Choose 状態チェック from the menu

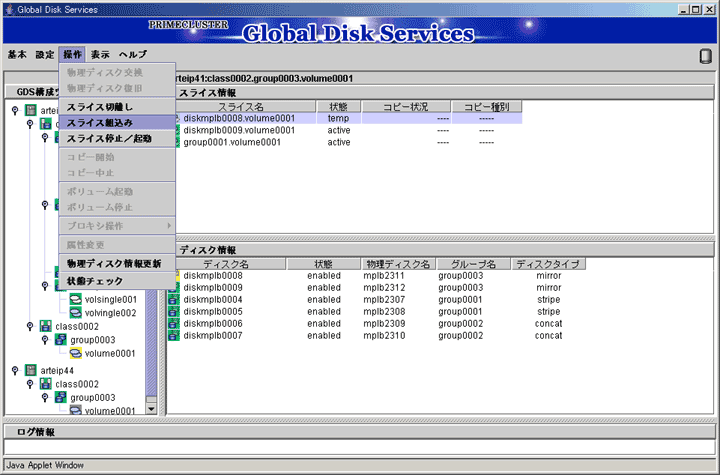tap(117, 281)
